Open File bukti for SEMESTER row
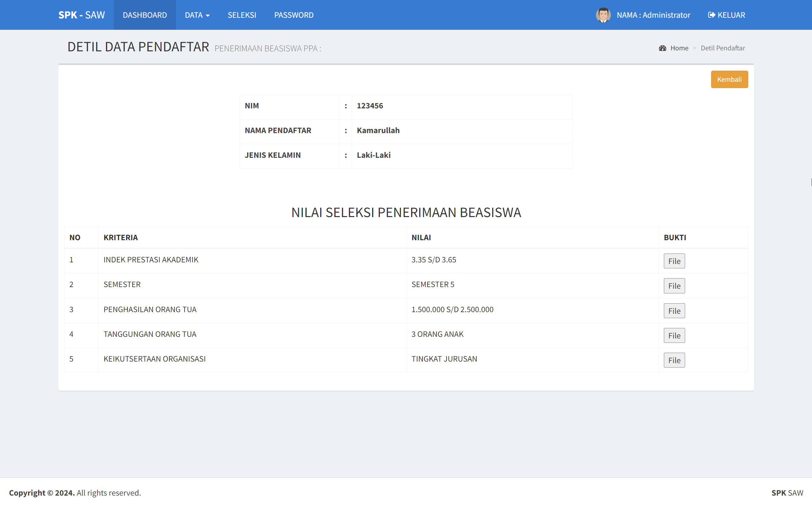Viewport: 812px width, 507px height. coord(674,286)
